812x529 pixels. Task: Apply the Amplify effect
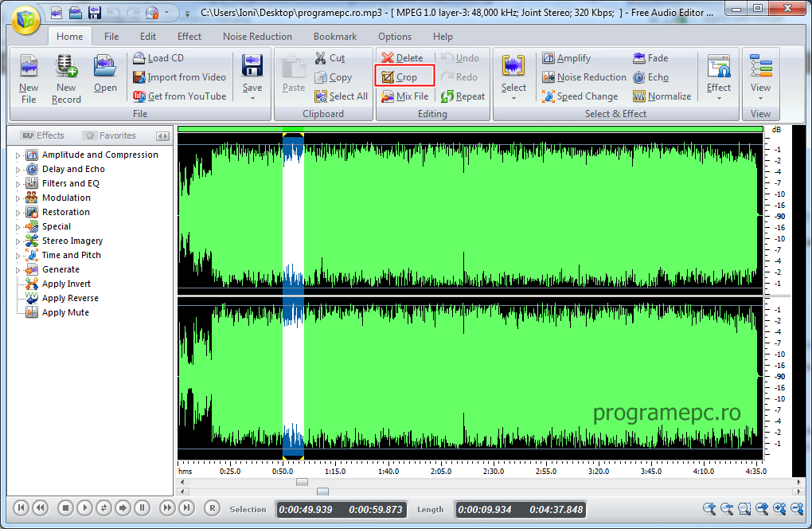[567, 58]
